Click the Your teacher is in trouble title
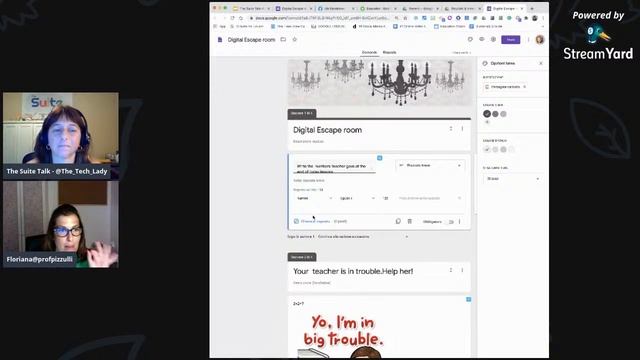Screen dimensions: 640x360 coord(353,271)
